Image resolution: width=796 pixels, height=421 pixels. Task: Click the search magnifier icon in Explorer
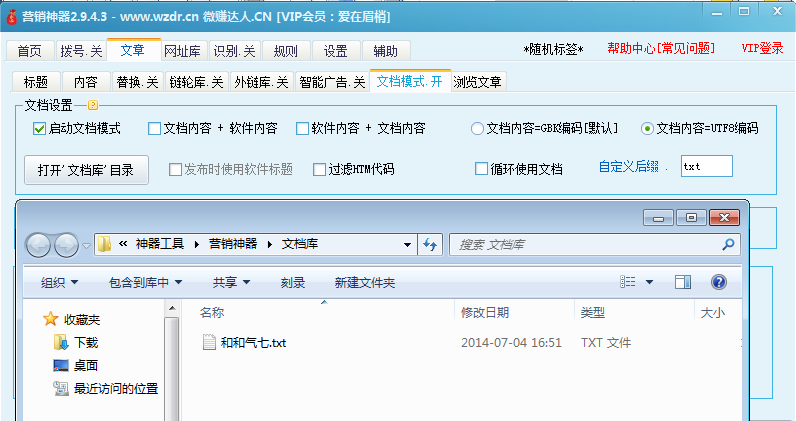coord(728,244)
